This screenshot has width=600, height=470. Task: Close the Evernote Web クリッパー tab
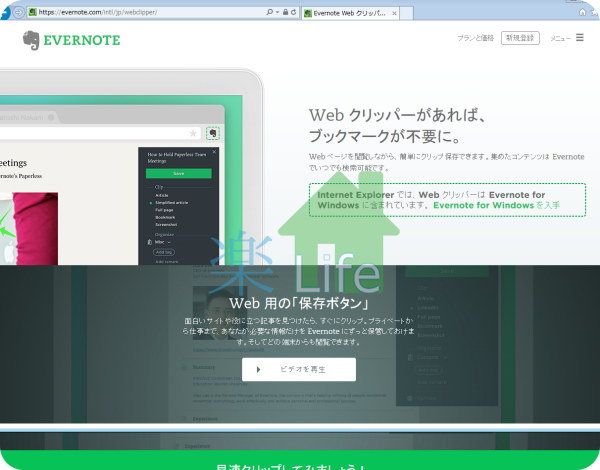point(394,13)
